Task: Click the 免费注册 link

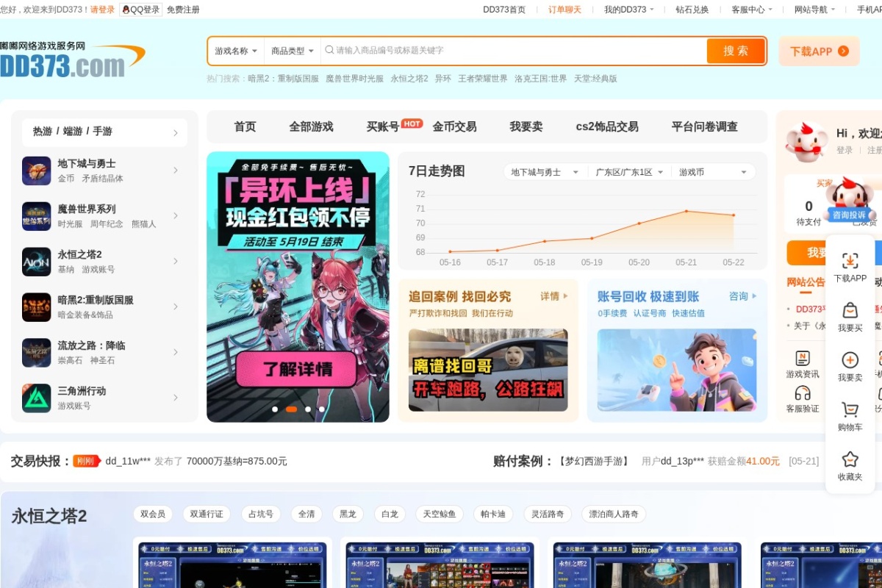Action: (x=183, y=10)
